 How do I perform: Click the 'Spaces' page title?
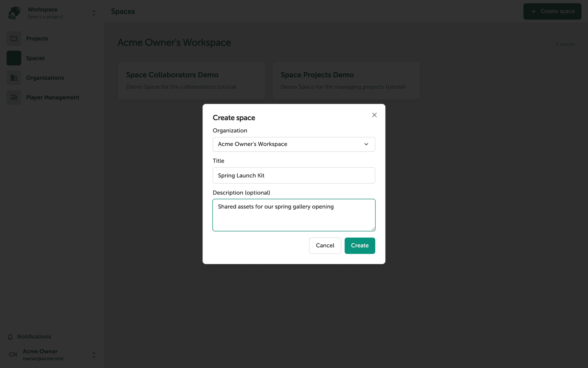pos(123,11)
